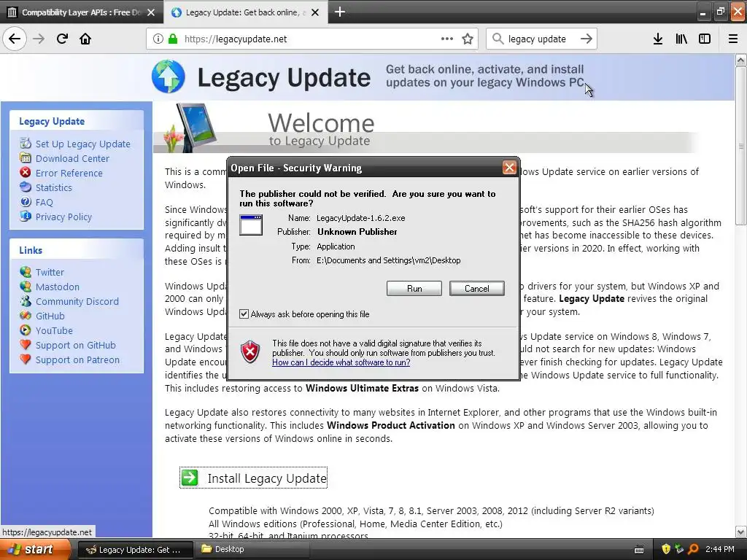Click the Statistics pie chart icon
The image size is (747, 560).
tap(26, 187)
